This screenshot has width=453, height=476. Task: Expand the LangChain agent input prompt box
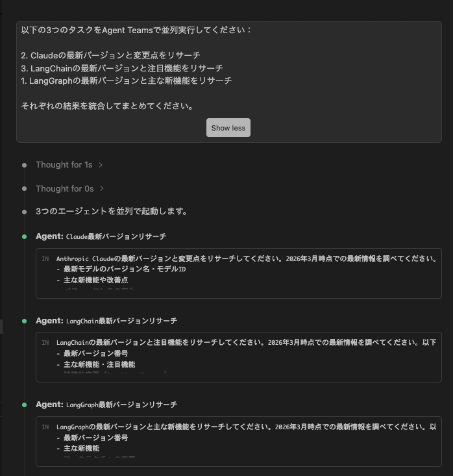pyautogui.click(x=238, y=357)
